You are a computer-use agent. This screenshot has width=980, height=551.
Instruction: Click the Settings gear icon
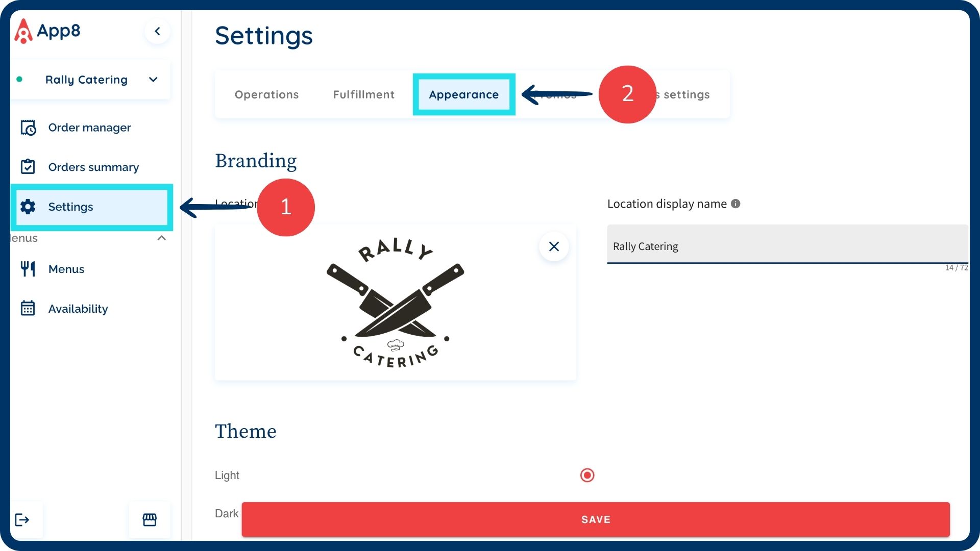pyautogui.click(x=28, y=207)
